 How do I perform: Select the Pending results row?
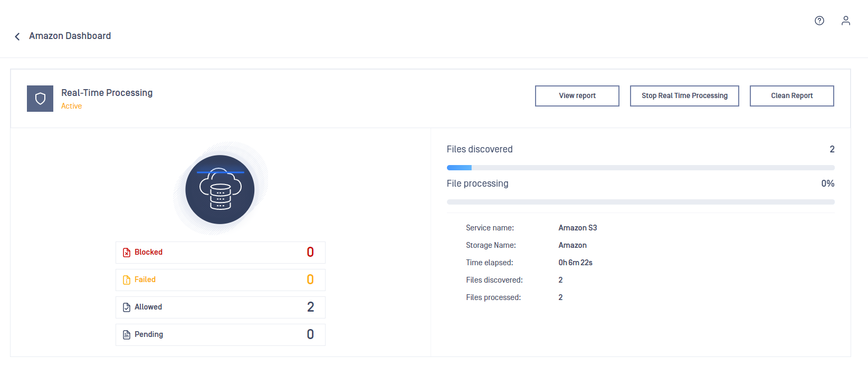click(x=221, y=335)
